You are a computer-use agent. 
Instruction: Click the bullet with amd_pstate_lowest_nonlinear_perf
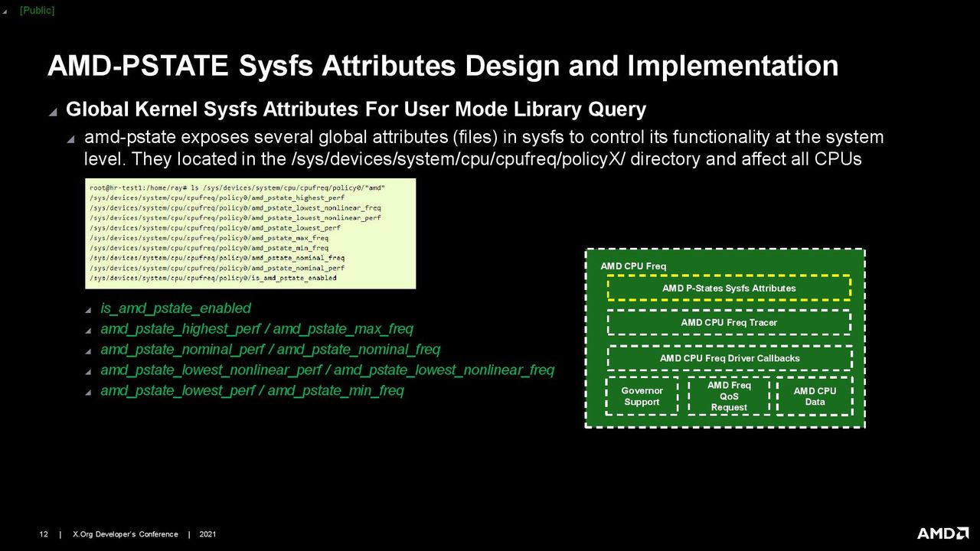(x=327, y=370)
